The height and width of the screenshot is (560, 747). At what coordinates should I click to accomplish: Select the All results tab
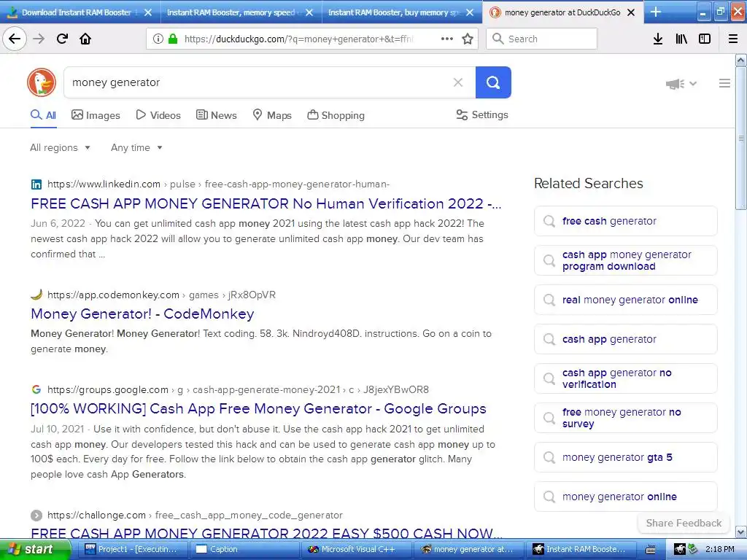(x=43, y=115)
